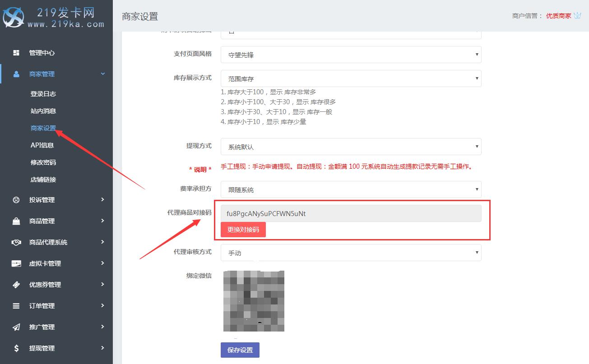Expand the 订单管理 menu chevron
Image resolution: width=589 pixels, height=364 pixels.
coord(102,305)
